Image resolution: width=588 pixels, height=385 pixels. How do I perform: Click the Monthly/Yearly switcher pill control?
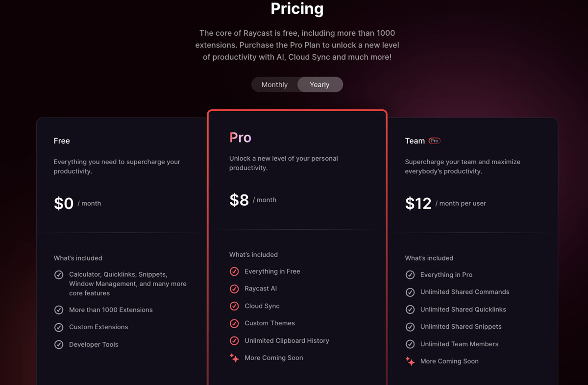click(x=297, y=84)
